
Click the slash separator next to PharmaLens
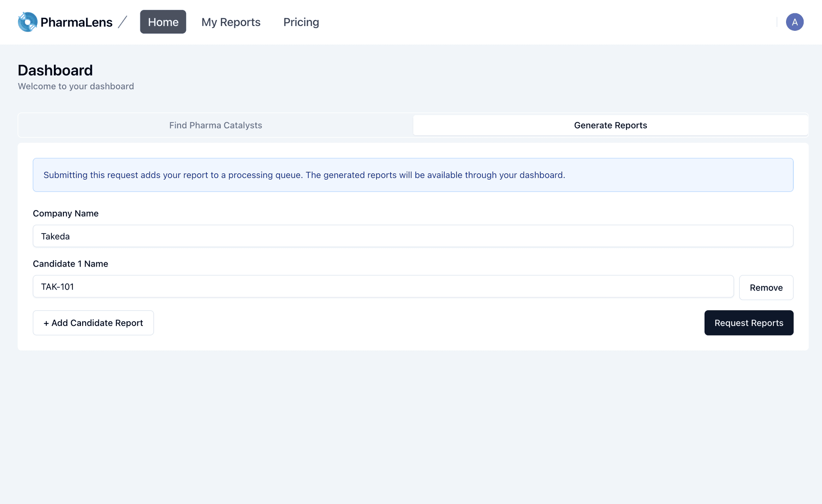pyautogui.click(x=122, y=22)
